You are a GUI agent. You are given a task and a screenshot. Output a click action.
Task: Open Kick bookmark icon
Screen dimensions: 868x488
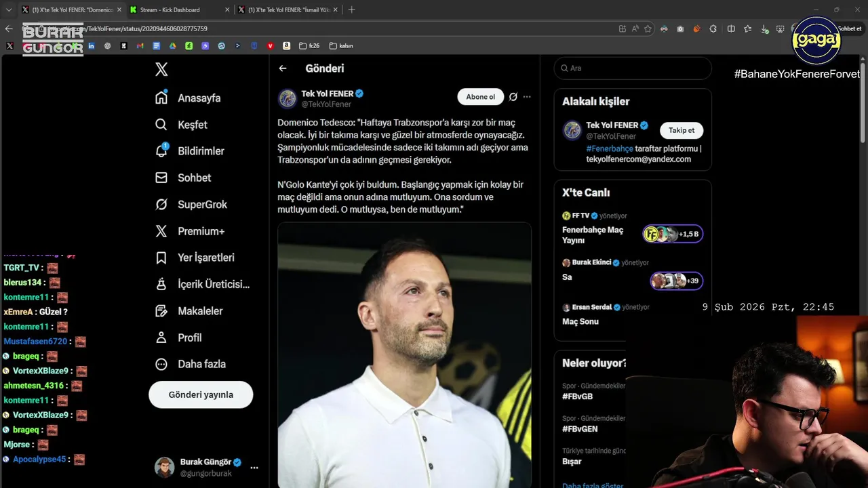click(123, 45)
